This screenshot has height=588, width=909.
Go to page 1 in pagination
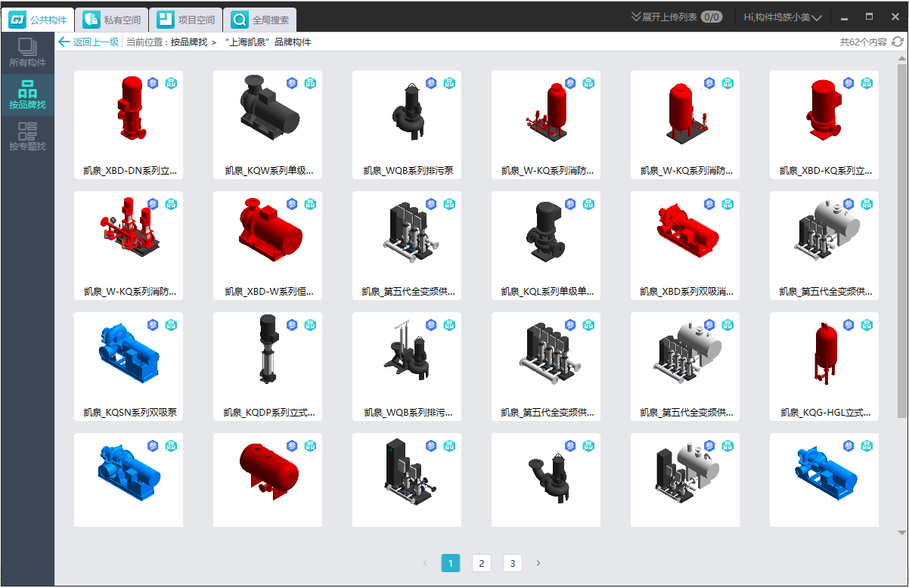pyautogui.click(x=451, y=563)
